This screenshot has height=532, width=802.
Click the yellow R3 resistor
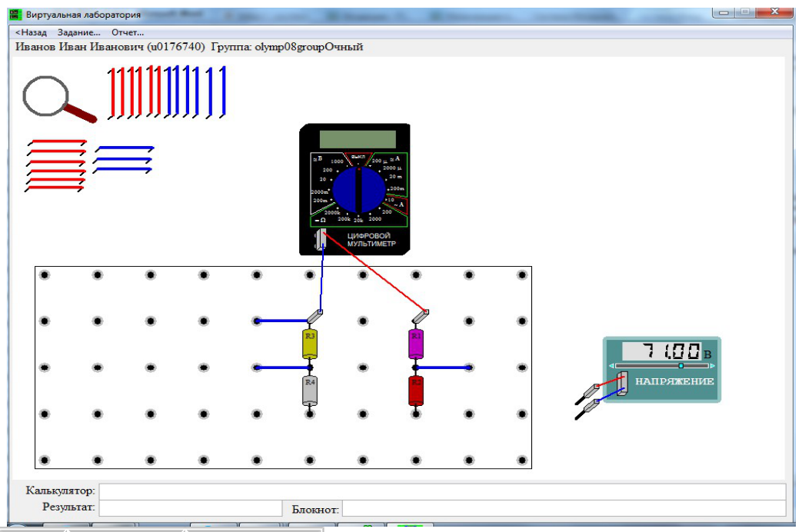click(x=310, y=344)
